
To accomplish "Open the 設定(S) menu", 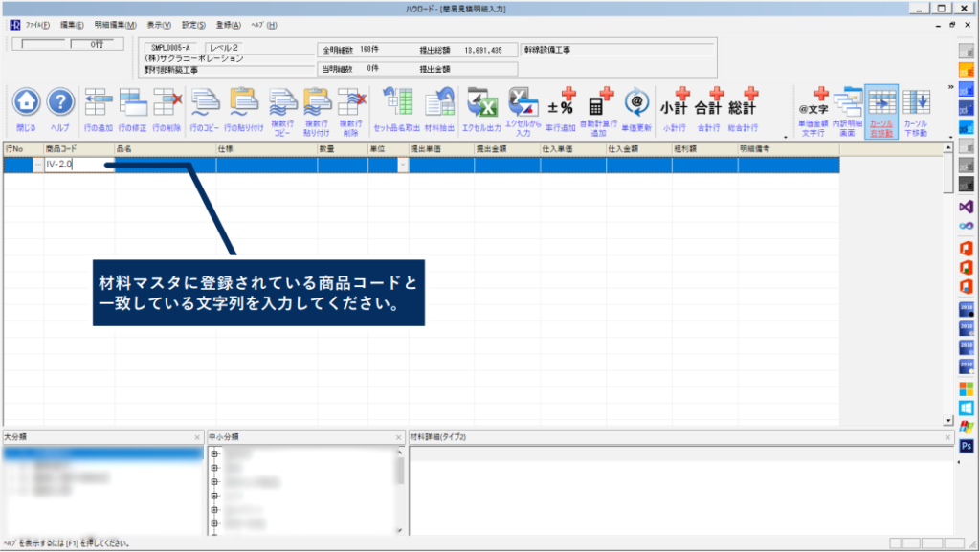I will (192, 24).
